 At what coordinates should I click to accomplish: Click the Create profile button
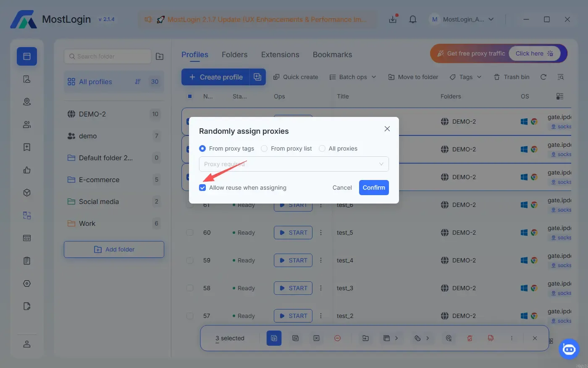coord(215,77)
